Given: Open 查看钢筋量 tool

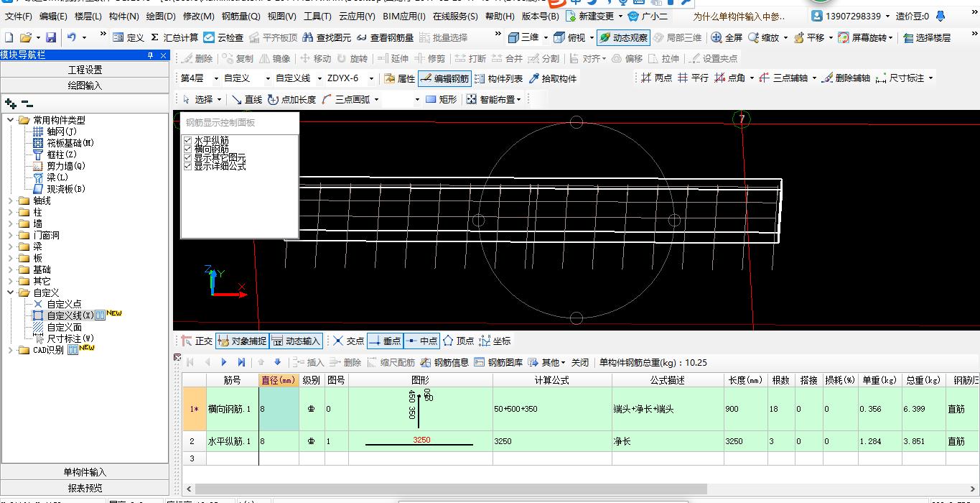Looking at the screenshot, I should click(x=385, y=37).
